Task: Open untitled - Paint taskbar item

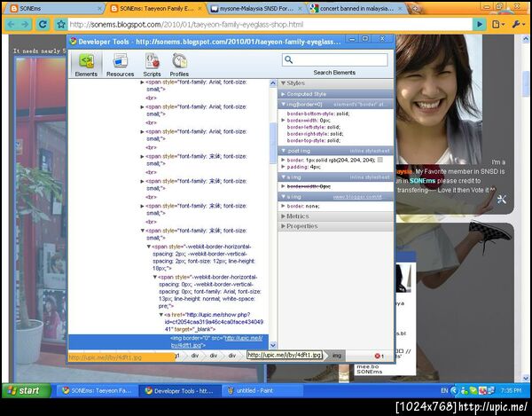Action: [262, 390]
